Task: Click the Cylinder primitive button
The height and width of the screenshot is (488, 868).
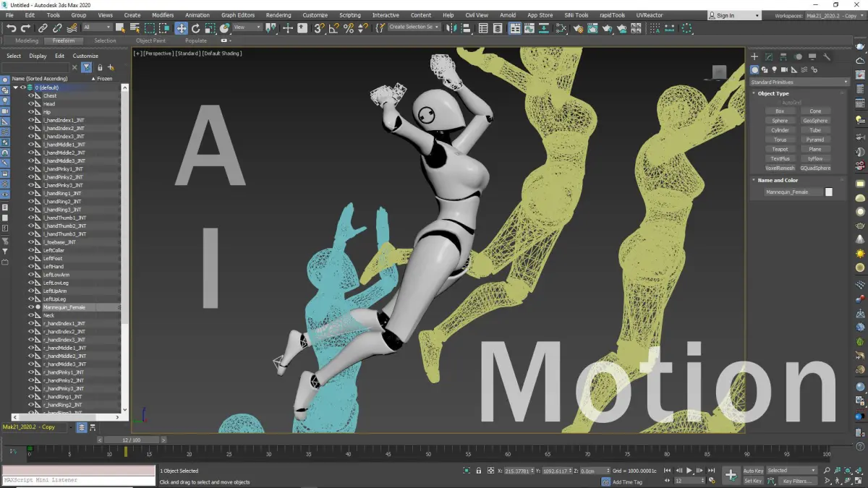Action: [x=780, y=130]
